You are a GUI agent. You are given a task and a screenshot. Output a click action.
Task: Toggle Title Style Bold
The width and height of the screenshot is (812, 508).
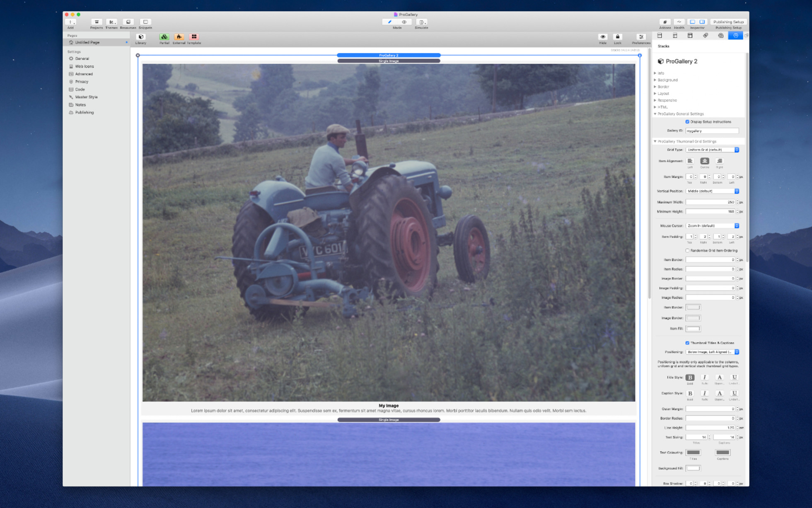[x=690, y=377]
